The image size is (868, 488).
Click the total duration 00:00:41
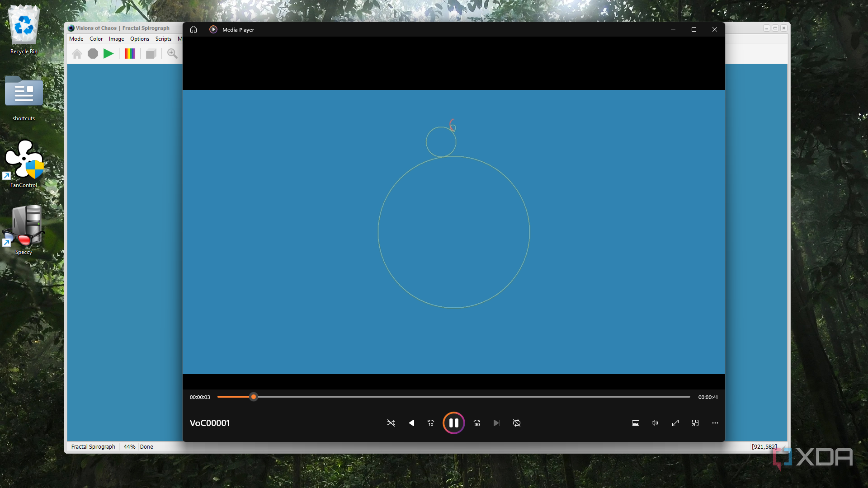click(x=708, y=397)
